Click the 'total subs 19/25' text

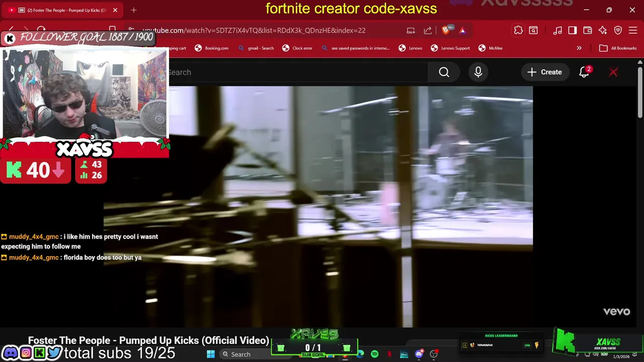[120, 353]
